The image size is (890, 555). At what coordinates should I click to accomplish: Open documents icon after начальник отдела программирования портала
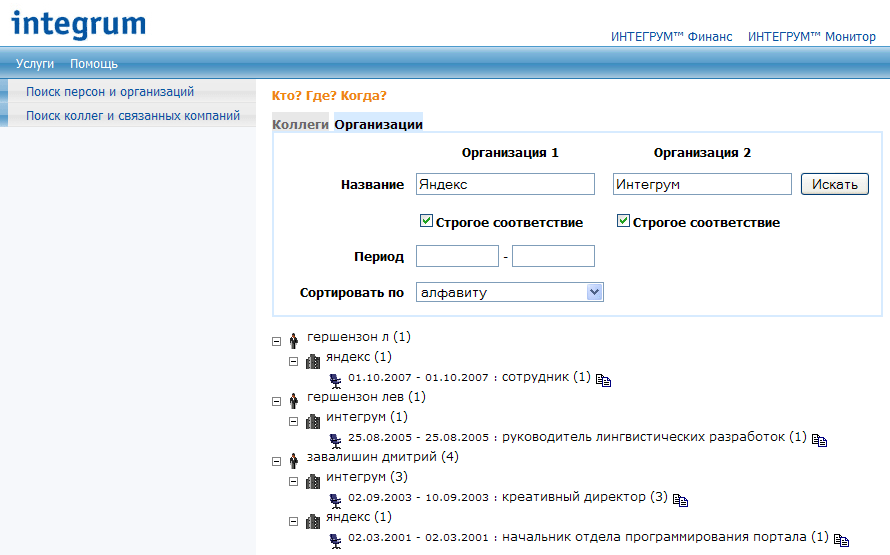pos(841,541)
